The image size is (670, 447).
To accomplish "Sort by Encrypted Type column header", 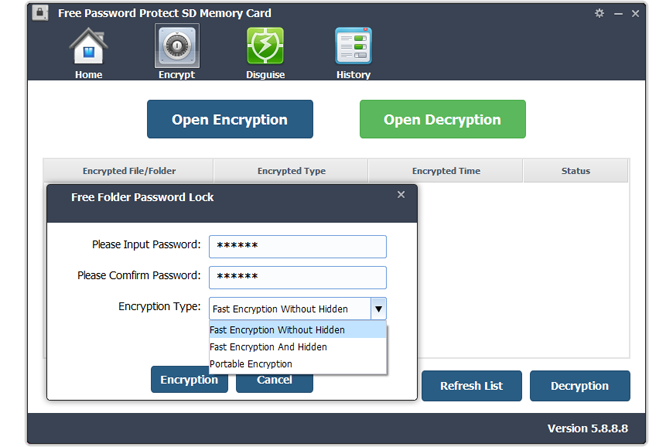I will 291,171.
